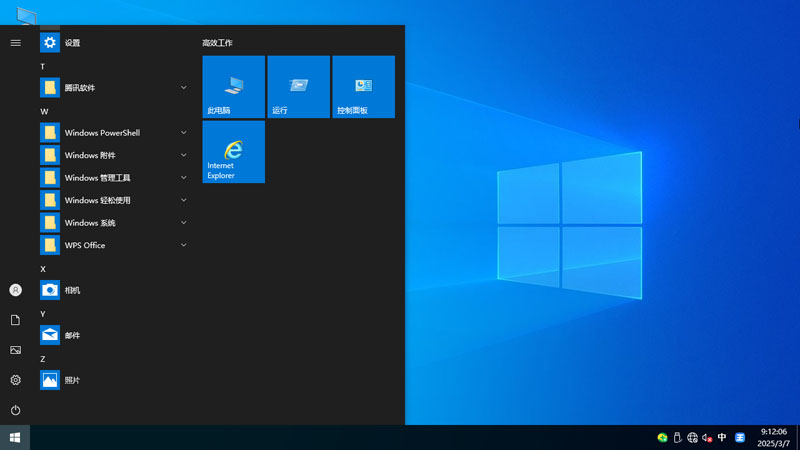
Task: Open the 照片 photos app icon
Action: (x=50, y=380)
